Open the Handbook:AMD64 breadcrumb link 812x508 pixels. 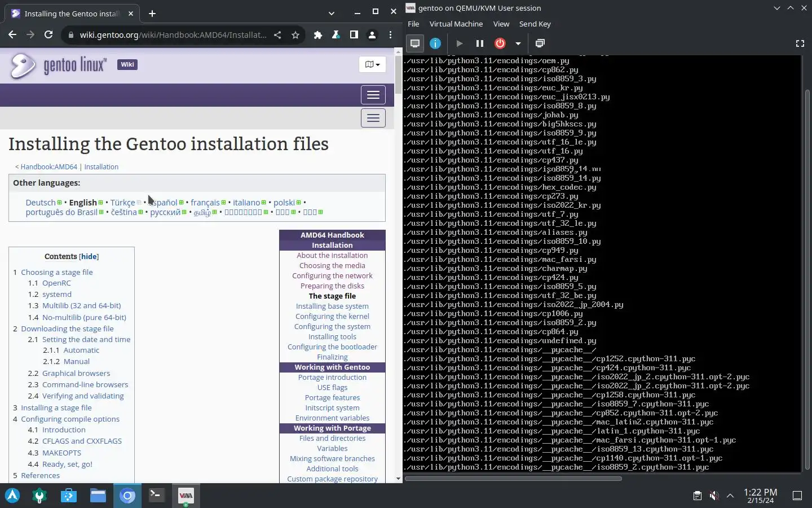49,167
